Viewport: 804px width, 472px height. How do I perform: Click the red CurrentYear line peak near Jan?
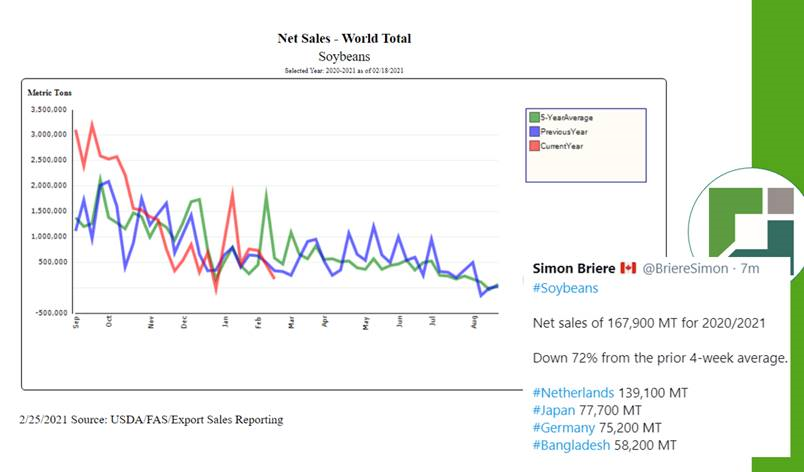(x=232, y=192)
